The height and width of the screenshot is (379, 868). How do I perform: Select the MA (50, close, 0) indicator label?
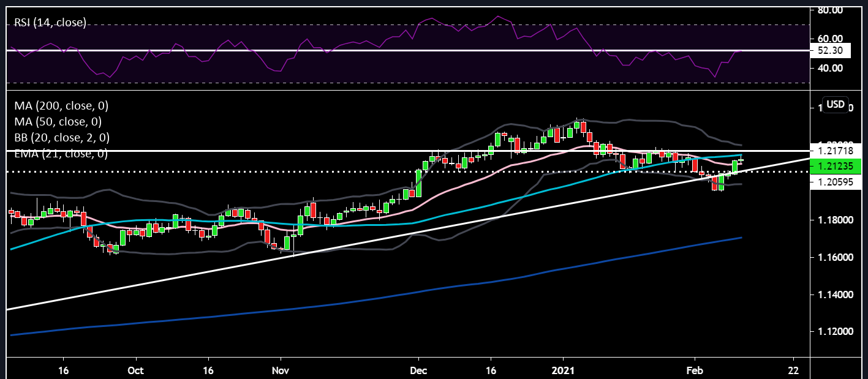58,122
